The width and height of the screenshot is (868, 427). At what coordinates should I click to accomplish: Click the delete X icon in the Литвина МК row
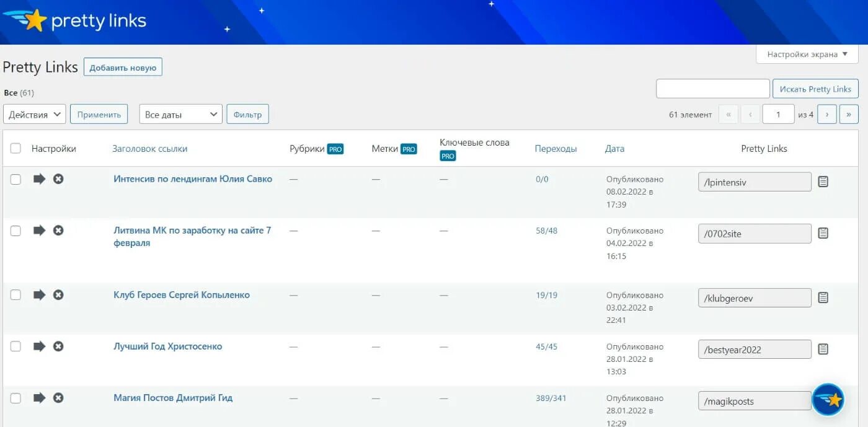[58, 231]
